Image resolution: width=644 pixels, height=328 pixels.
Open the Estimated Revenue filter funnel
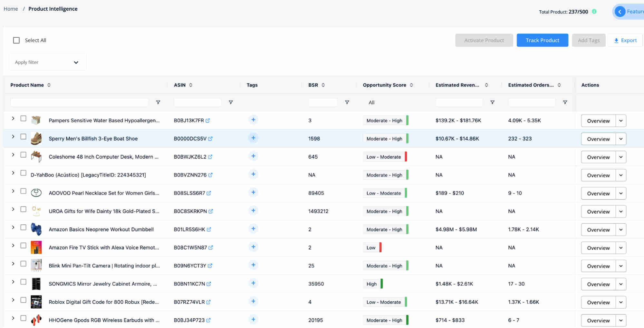click(493, 102)
